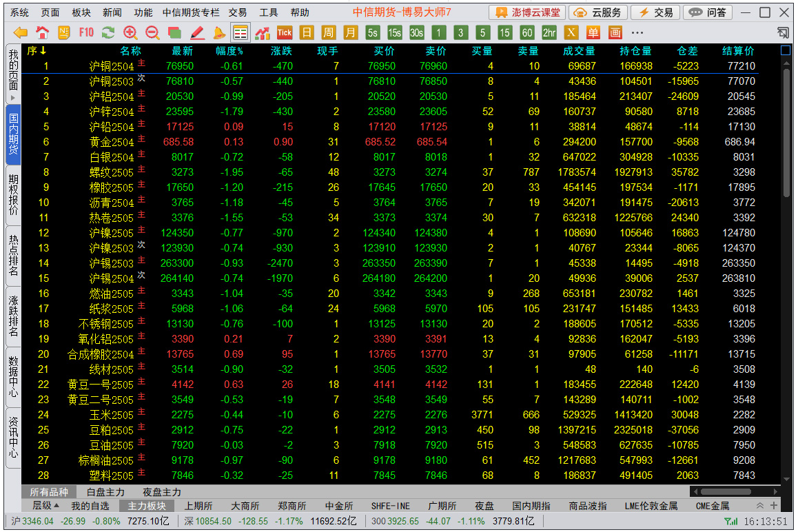Open the alert bell icon
This screenshot has height=532, width=798.
pos(219,33)
